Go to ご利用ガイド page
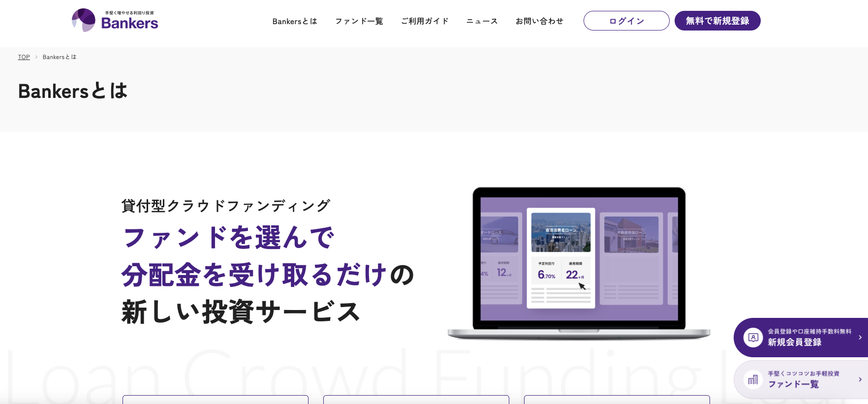Image resolution: width=868 pixels, height=404 pixels. pyautogui.click(x=425, y=21)
